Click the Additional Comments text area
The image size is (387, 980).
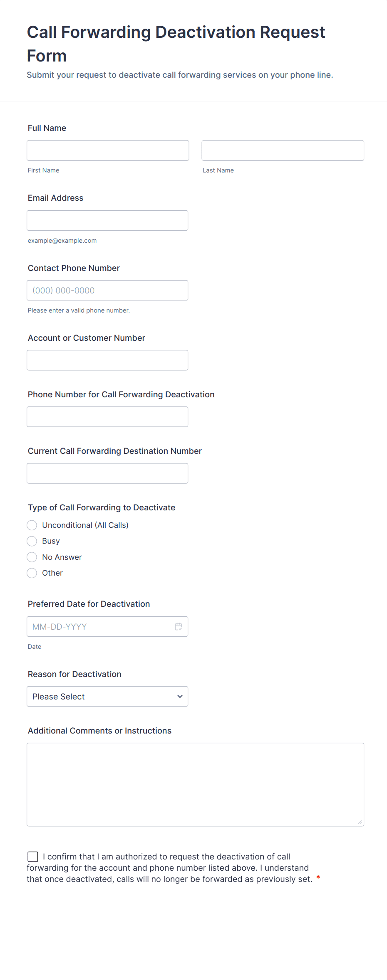195,784
